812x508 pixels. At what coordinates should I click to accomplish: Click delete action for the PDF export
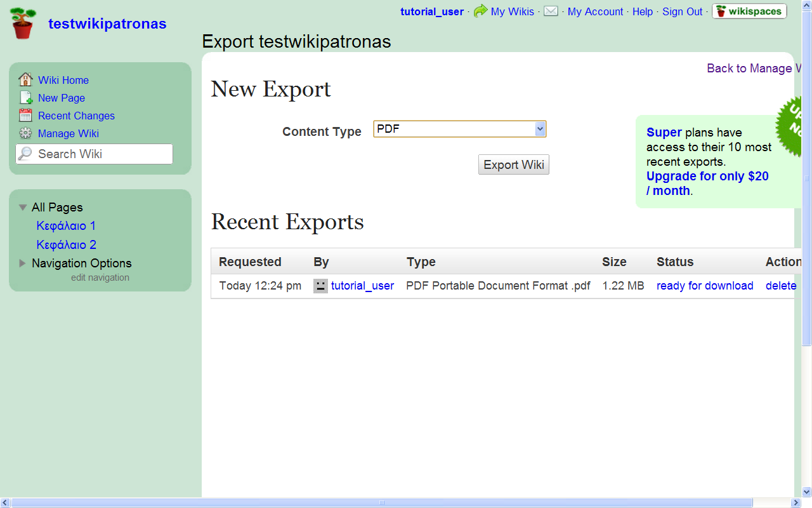click(780, 286)
